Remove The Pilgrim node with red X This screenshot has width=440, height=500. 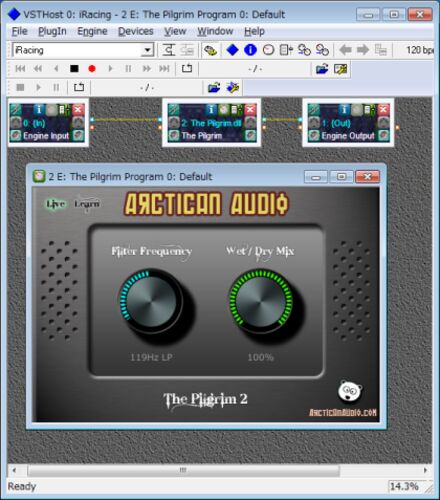click(250, 109)
